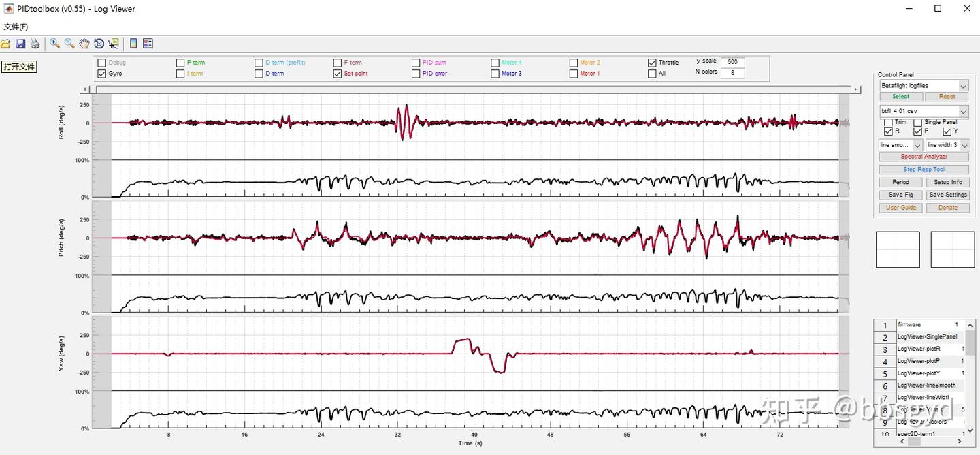Enable the F-term checkbox

(338, 63)
